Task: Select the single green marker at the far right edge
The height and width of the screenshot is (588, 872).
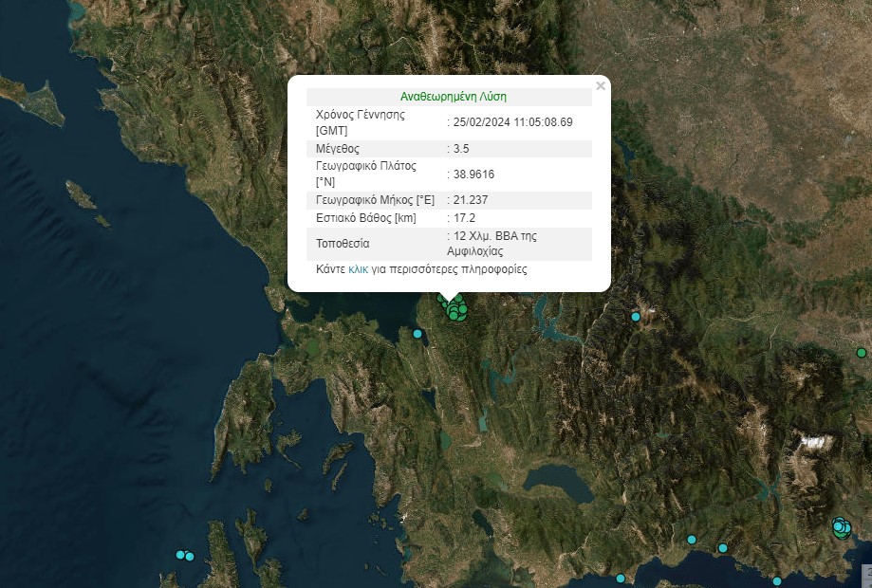Action: click(861, 353)
